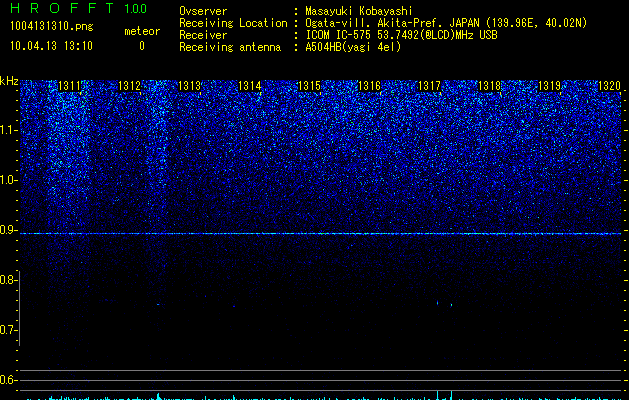629x400 pixels.
Task: Click the Receiving Location label
Action: point(233,23)
